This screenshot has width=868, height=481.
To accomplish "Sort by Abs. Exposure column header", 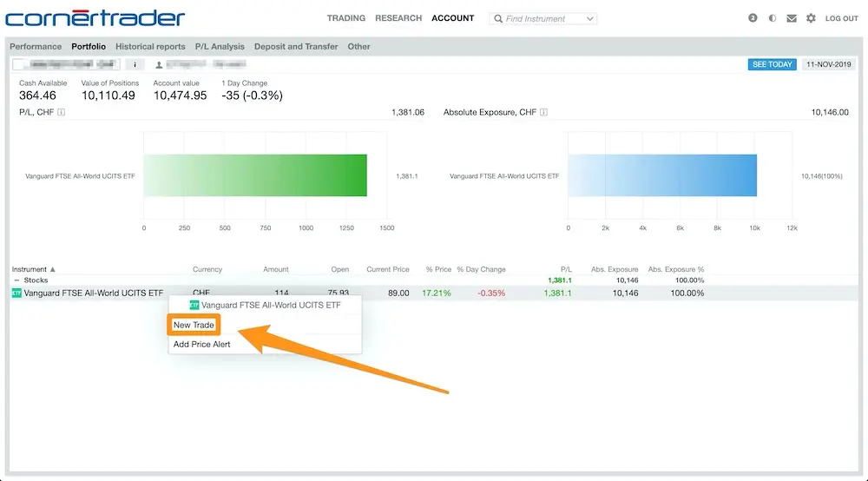I will point(615,269).
